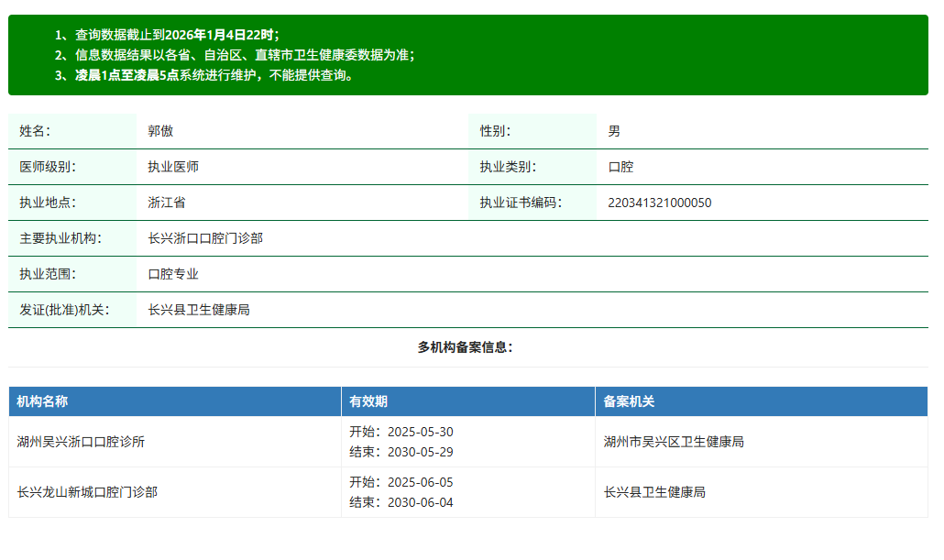Viewport: 944px width, 560px height.
Task: Click main institution value 长兴浙口口腔门诊部
Action: pyautogui.click(x=205, y=238)
